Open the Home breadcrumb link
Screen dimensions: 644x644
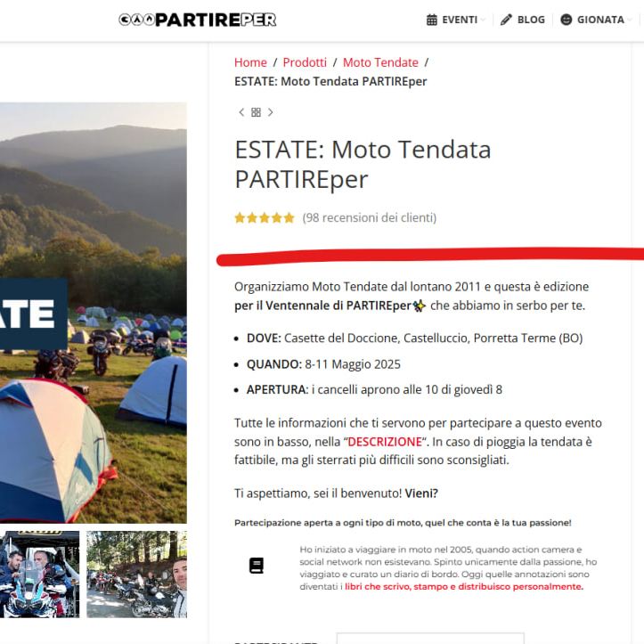click(x=250, y=62)
